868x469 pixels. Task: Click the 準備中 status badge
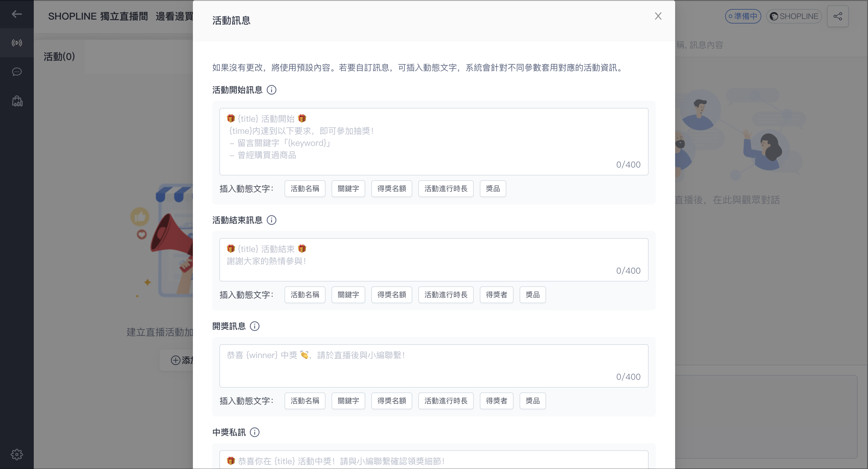(x=743, y=16)
